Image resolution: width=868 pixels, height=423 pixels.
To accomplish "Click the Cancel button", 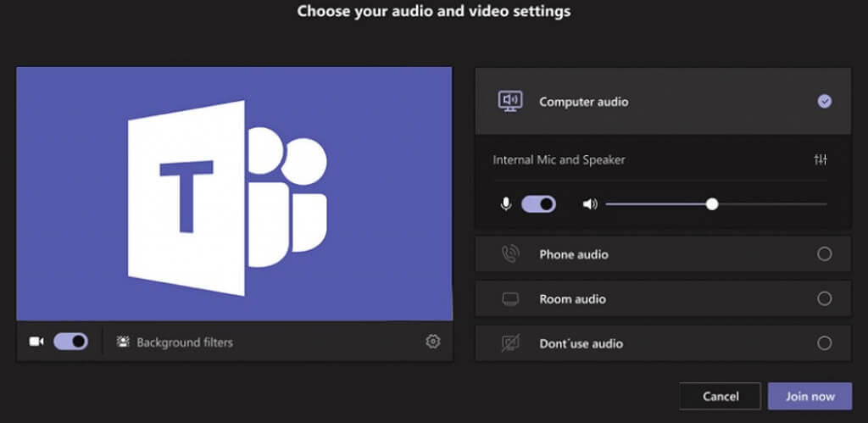I will click(x=721, y=397).
